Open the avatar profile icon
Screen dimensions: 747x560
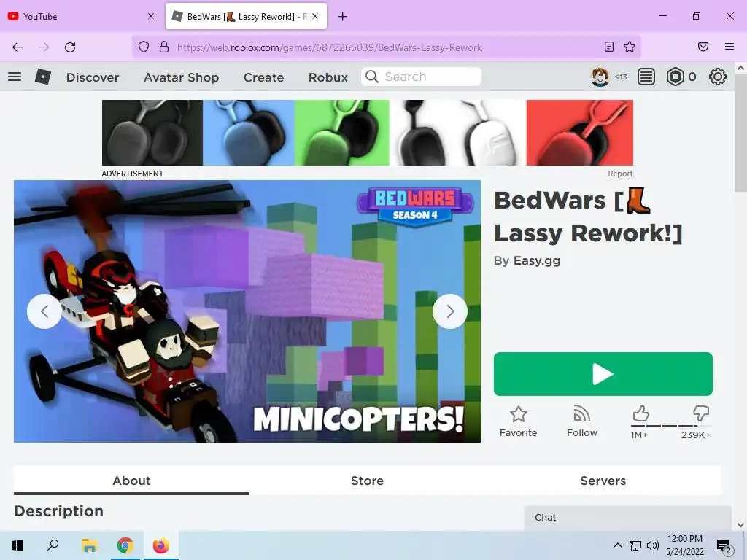600,77
